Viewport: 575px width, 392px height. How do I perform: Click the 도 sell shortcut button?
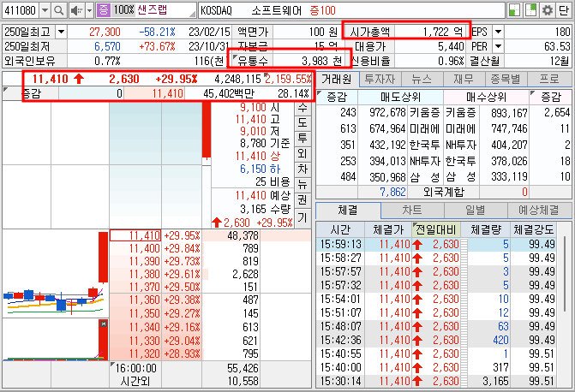point(302,122)
